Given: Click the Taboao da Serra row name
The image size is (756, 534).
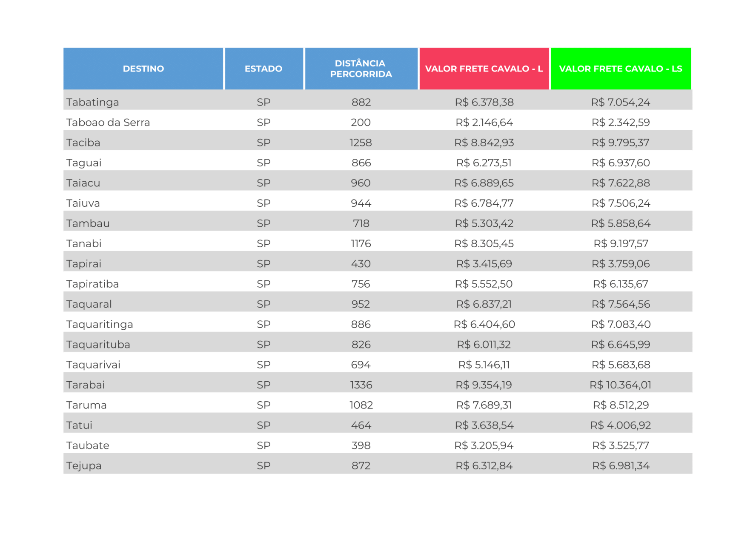Looking at the screenshot, I should (108, 123).
